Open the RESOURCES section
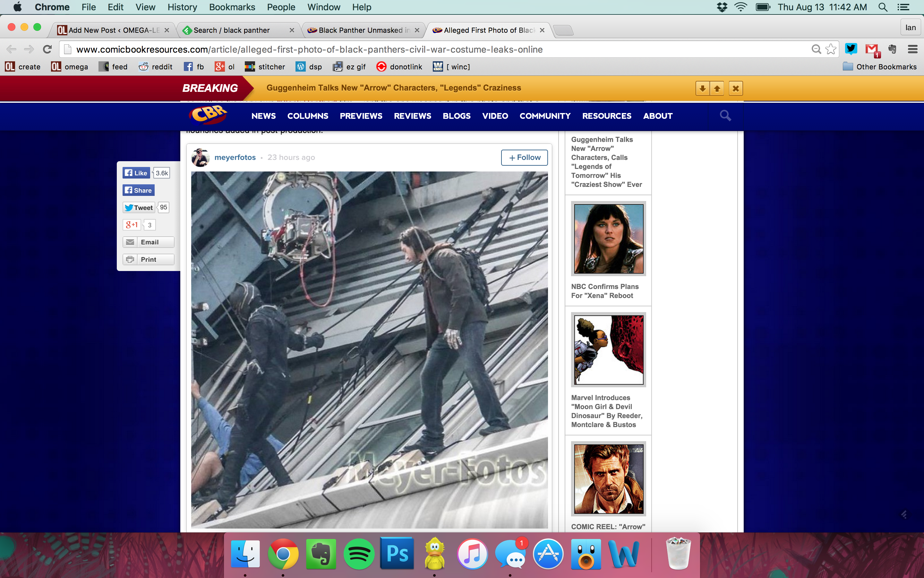Screen dimensions: 924x578 pos(607,116)
